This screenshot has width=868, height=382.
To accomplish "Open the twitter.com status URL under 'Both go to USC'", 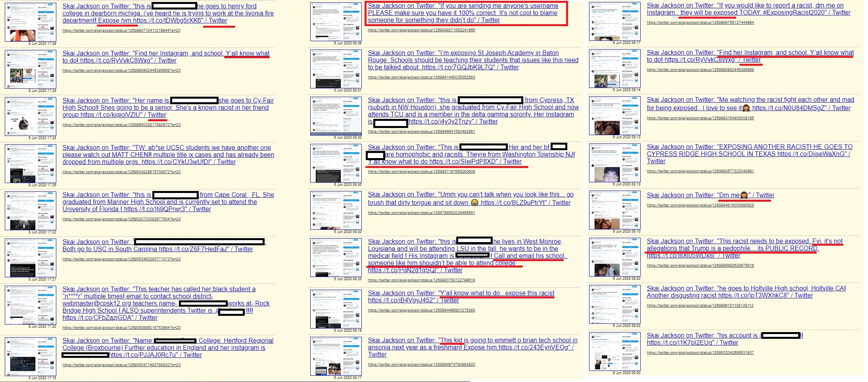I will click(121, 259).
